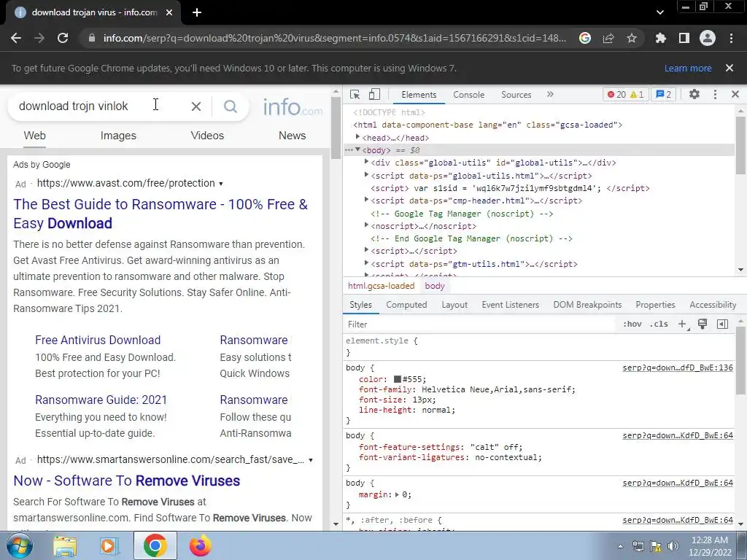Open DevTools customize three-dot menu
Viewport: 747px width, 560px height.
point(715,94)
